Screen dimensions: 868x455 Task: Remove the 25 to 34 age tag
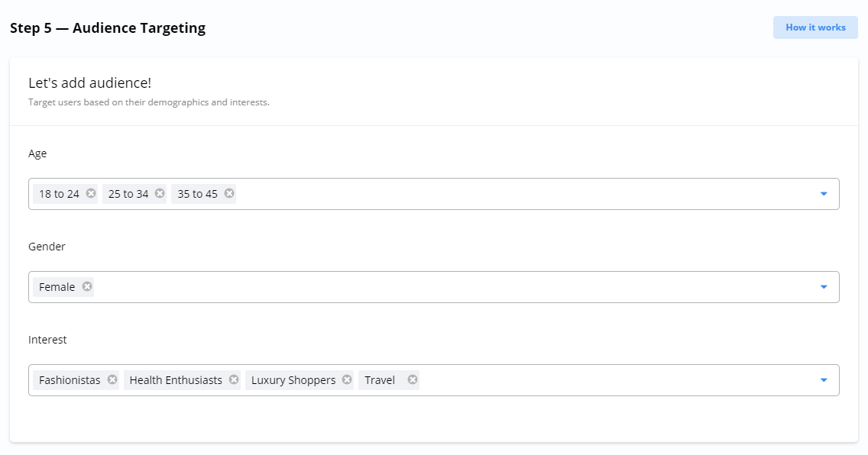pyautogui.click(x=160, y=194)
